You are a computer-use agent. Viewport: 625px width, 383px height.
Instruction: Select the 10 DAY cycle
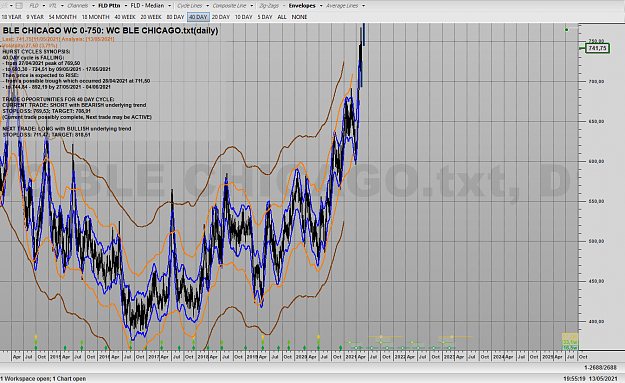click(x=244, y=17)
